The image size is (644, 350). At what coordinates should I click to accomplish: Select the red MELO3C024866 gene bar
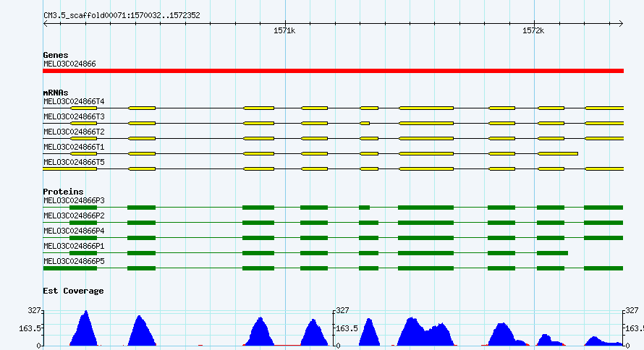[x=333, y=71]
